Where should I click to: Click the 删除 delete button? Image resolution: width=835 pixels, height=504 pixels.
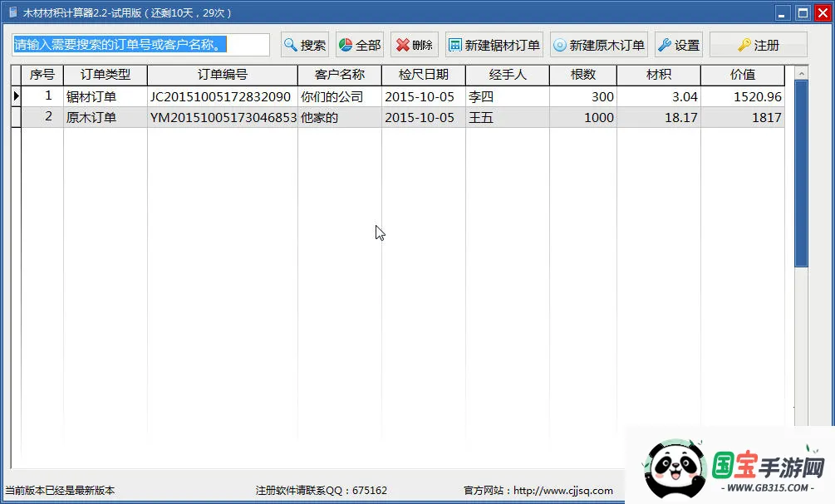413,44
